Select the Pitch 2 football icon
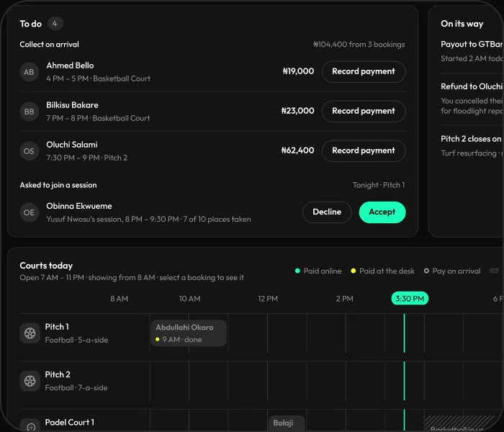Viewport: 504px width, 432px height. 30,381
